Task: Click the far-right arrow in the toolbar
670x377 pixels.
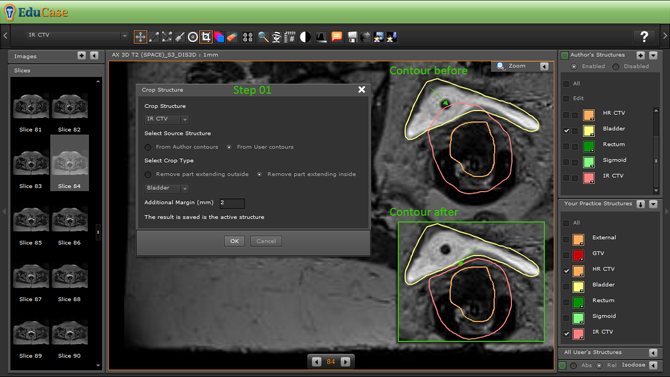Action: (x=665, y=36)
